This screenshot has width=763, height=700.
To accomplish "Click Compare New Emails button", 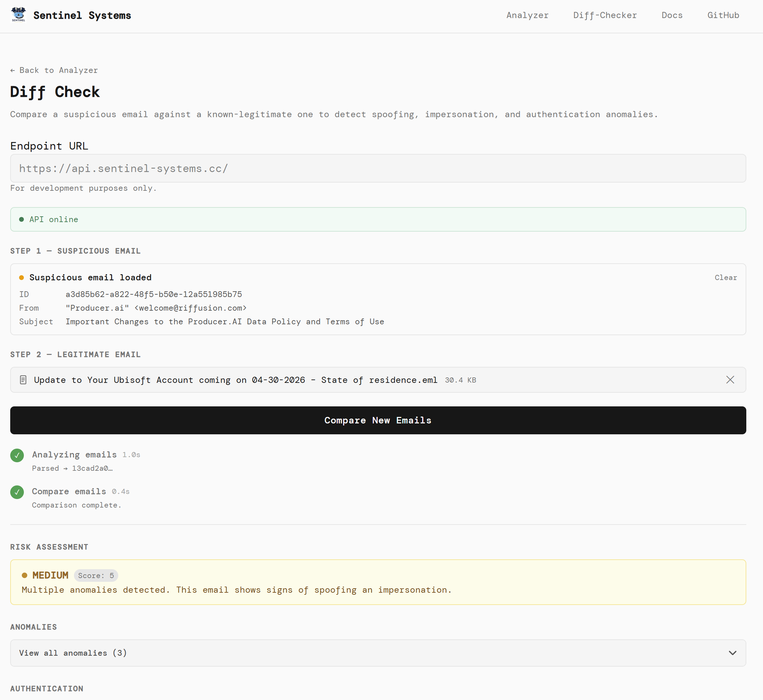I will [378, 420].
